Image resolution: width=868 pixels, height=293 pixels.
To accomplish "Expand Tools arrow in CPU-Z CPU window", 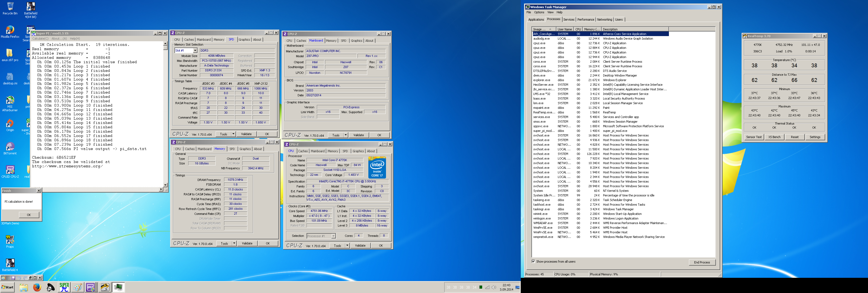I will click(x=347, y=246).
